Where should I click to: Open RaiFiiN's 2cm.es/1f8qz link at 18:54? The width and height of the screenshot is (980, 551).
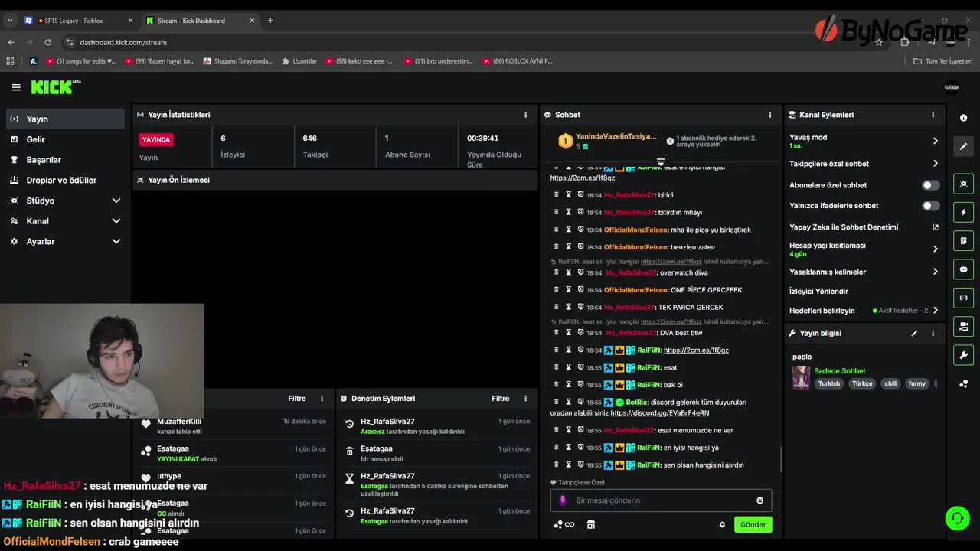pyautogui.click(x=696, y=350)
